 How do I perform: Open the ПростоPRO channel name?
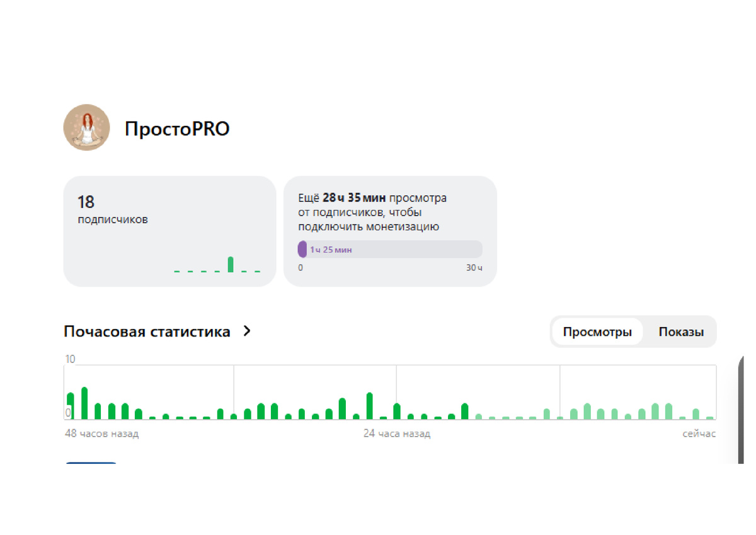click(x=180, y=128)
